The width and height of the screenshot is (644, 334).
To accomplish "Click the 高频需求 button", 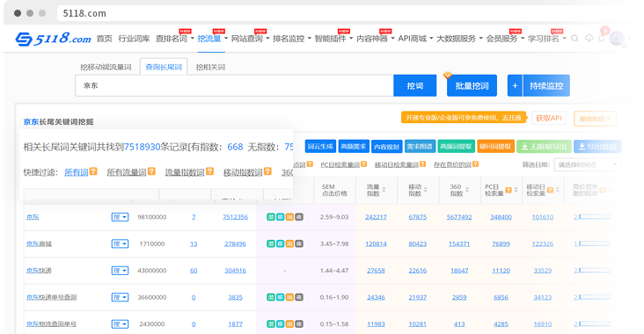I will point(354,147).
